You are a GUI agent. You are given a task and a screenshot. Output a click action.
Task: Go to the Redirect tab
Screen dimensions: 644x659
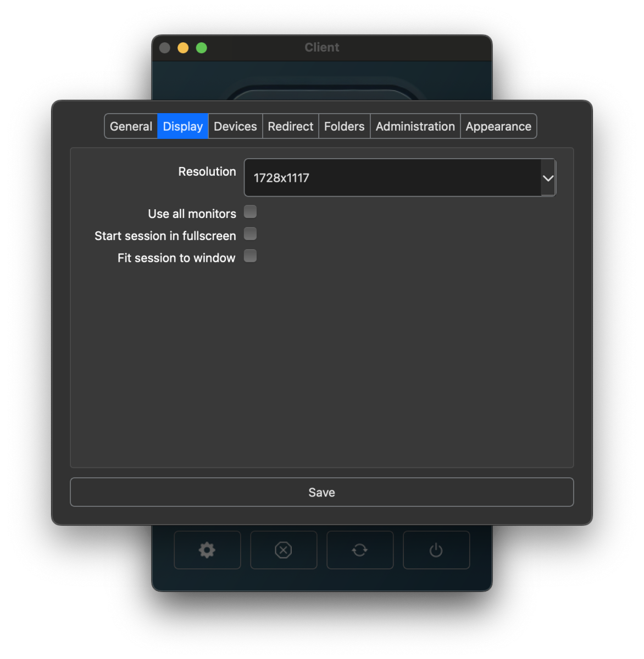coord(291,126)
